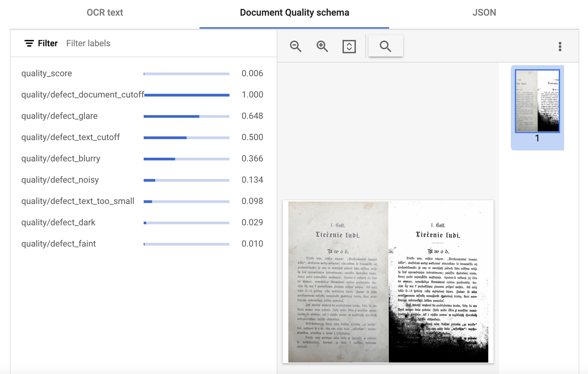This screenshot has height=374, width=588.
Task: Click the 0.366 blurry value
Action: [x=252, y=158]
